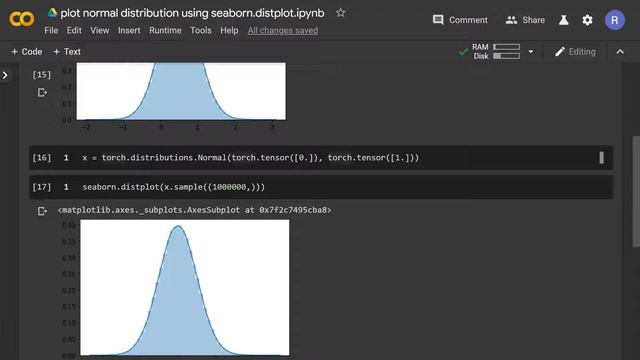Image resolution: width=640 pixels, height=360 pixels.
Task: Add a new Code cell
Action: click(x=27, y=51)
